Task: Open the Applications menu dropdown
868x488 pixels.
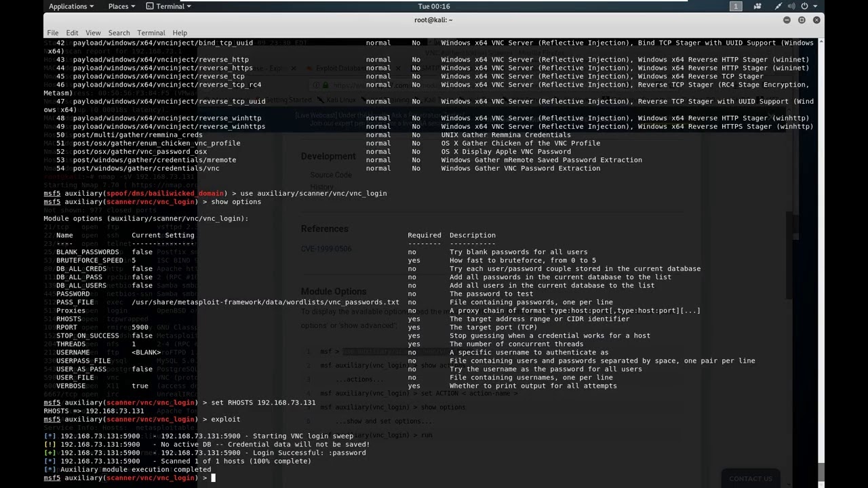Action: 71,6
